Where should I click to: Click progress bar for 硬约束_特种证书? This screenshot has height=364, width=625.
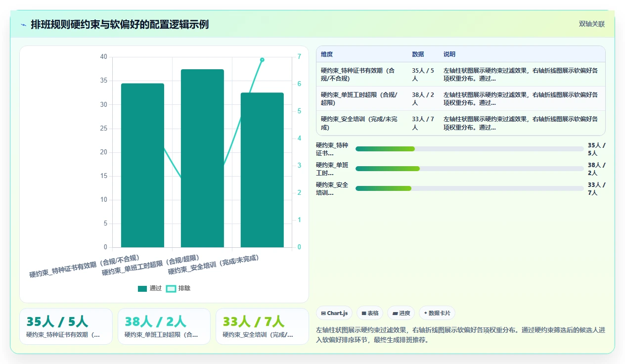470,149
